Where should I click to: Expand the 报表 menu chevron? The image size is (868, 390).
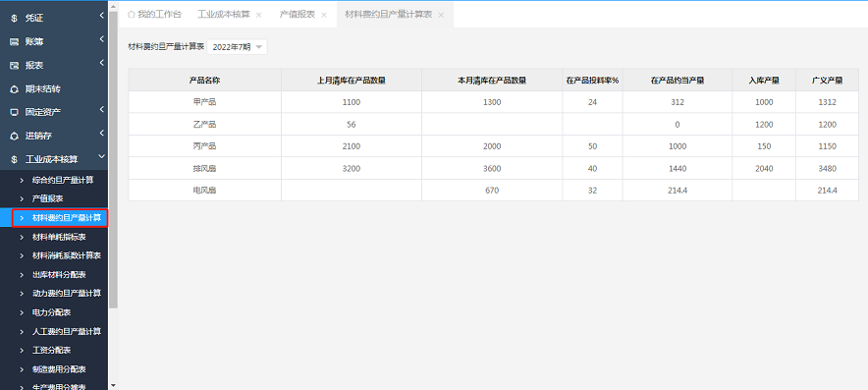pyautogui.click(x=101, y=63)
